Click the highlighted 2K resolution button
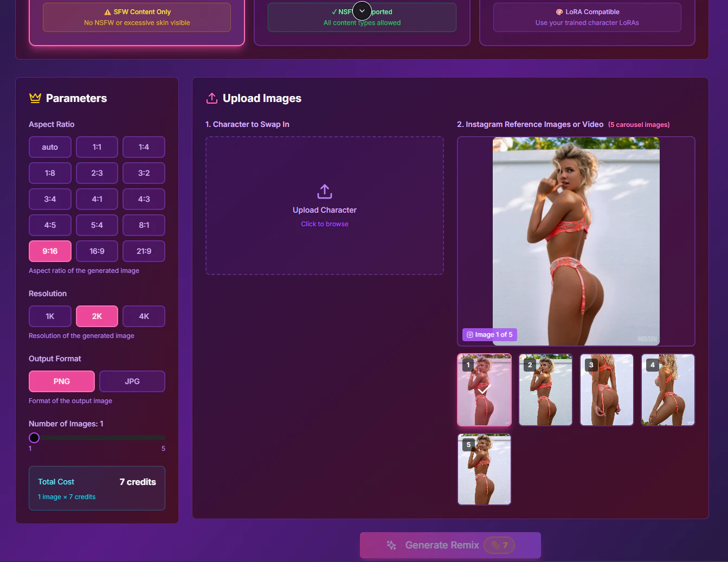 97,316
